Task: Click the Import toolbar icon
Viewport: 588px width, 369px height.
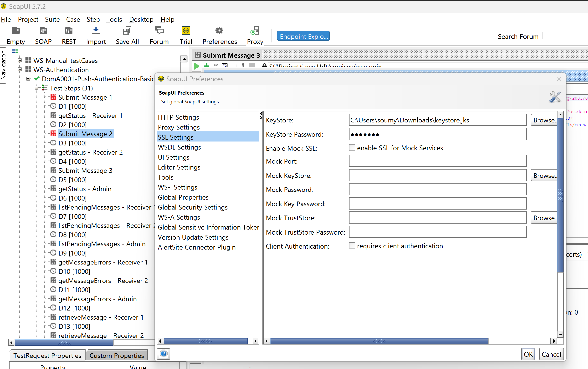Action: click(96, 31)
